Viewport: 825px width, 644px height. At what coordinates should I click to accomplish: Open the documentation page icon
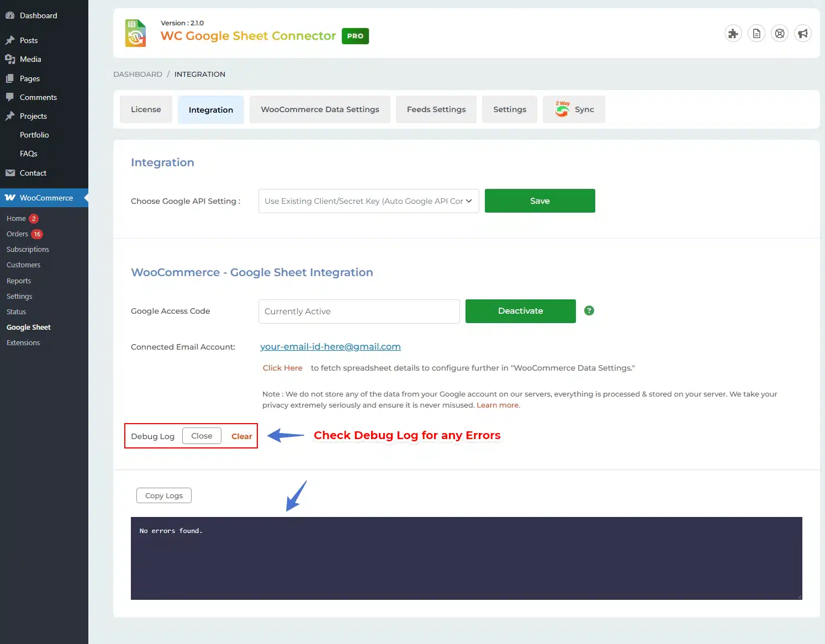(757, 34)
